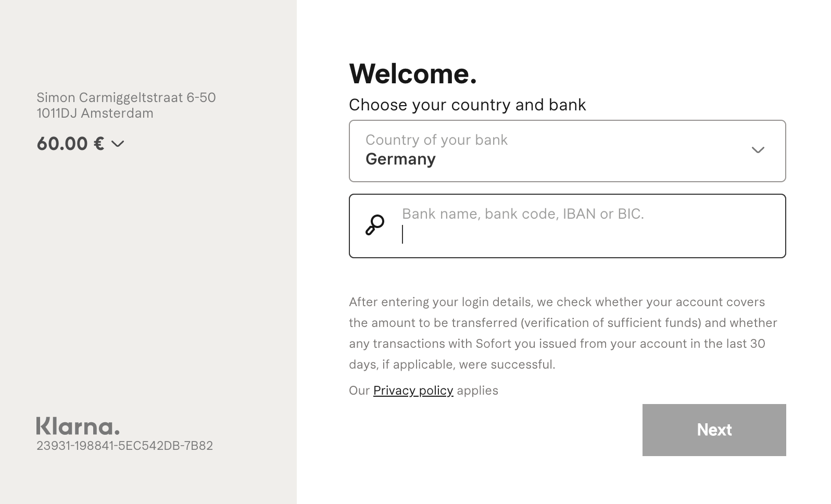Expand the 60.00 € amount details chevron
831x504 pixels.
118,144
